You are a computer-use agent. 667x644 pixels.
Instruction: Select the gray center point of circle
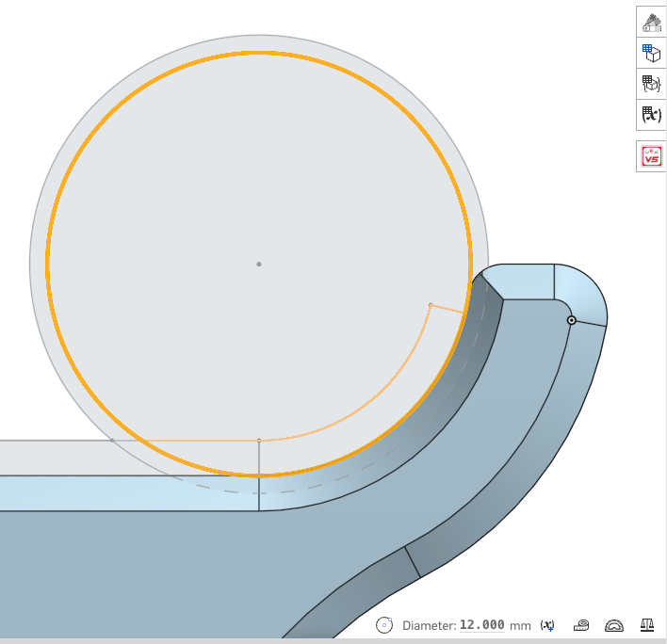coord(259,265)
